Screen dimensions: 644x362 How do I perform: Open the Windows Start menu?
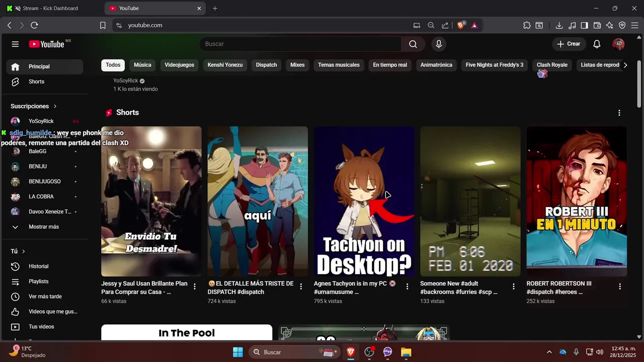coord(238,352)
